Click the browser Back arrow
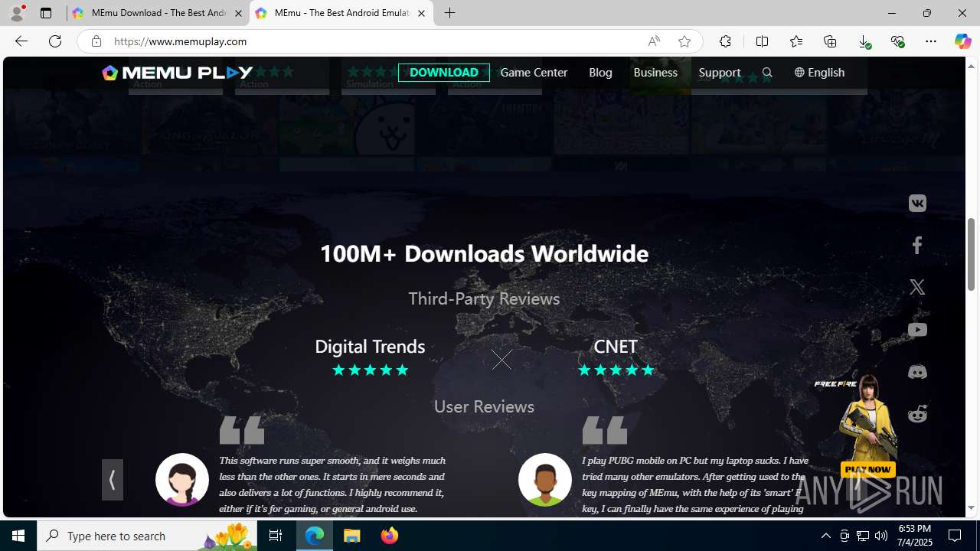The height and width of the screenshot is (551, 980). (x=21, y=41)
